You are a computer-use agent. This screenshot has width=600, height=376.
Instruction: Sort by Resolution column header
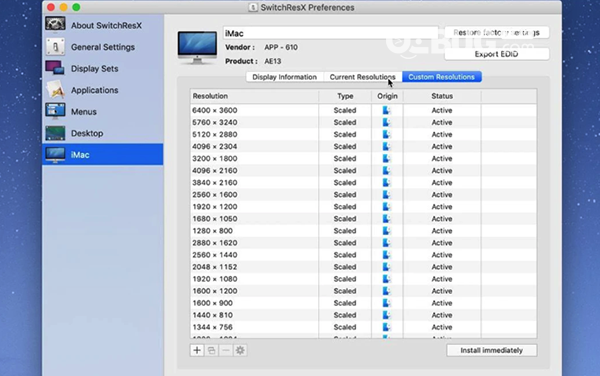coord(254,96)
